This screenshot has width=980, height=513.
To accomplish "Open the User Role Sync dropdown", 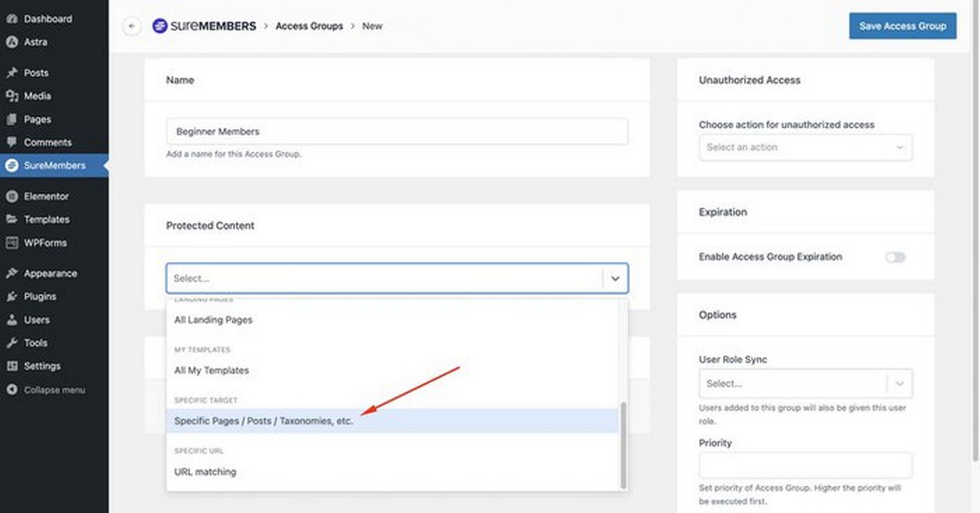I will point(806,384).
